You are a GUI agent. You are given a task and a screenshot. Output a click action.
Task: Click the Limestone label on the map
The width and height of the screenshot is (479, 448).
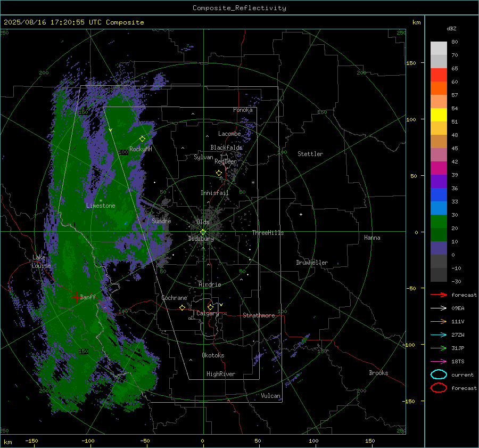pyautogui.click(x=101, y=206)
